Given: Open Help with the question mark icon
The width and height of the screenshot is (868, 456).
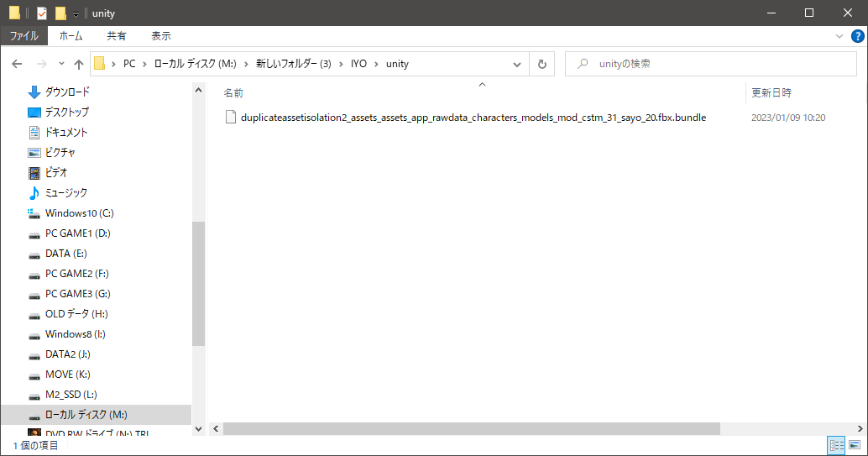Looking at the screenshot, I should (x=857, y=37).
